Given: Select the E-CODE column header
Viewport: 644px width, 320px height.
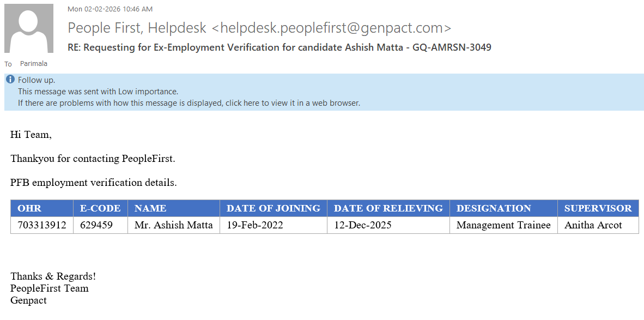Looking at the screenshot, I should point(100,208).
